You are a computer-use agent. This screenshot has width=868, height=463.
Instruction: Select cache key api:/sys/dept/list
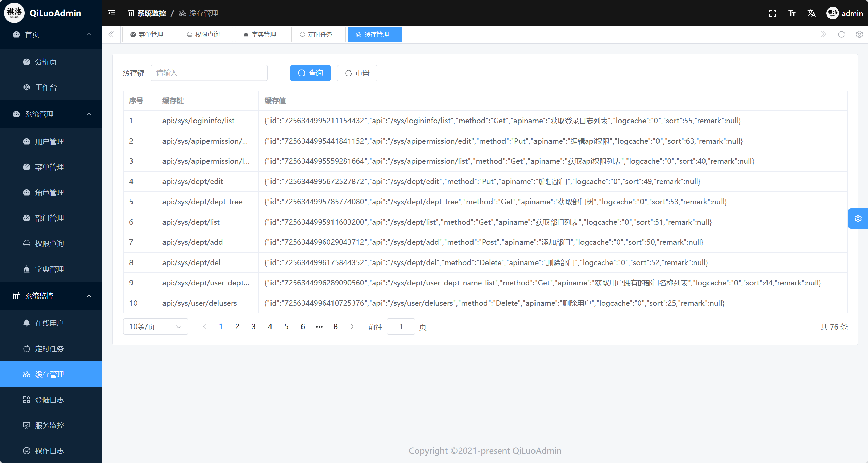click(191, 222)
